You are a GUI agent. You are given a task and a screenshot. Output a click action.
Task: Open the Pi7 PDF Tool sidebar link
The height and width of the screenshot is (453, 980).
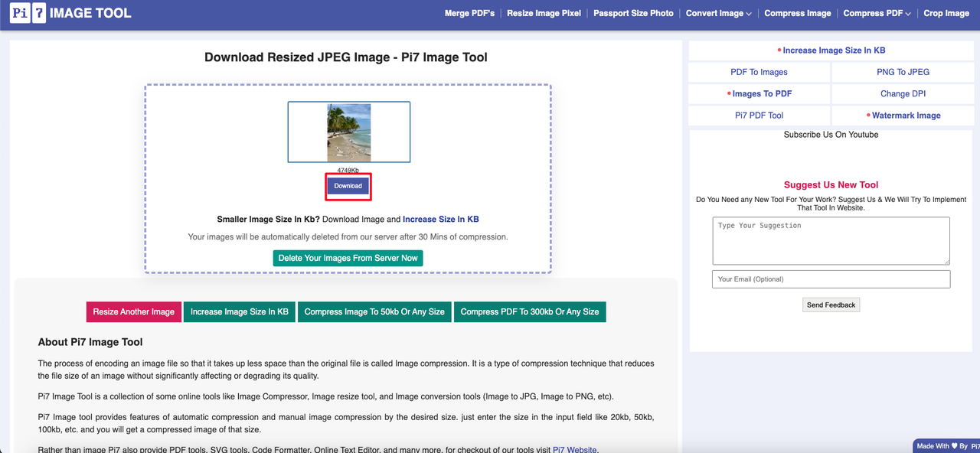[x=759, y=116]
